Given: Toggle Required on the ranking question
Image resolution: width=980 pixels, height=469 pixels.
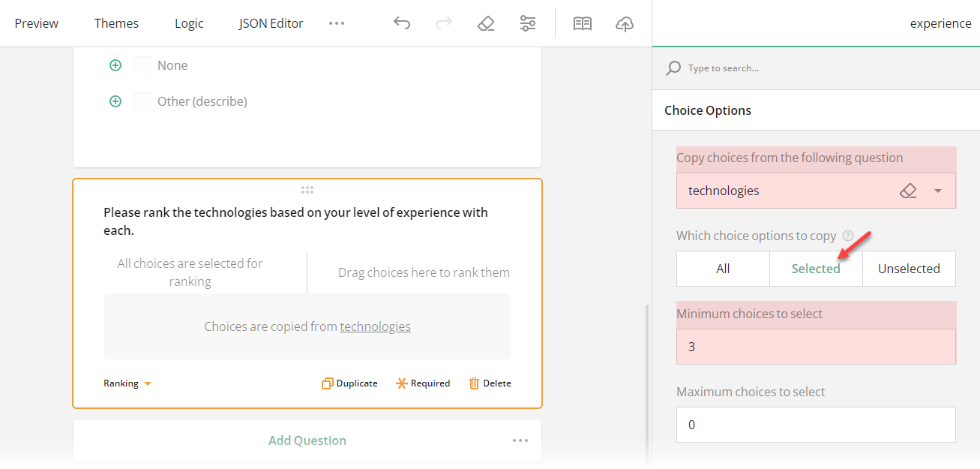Looking at the screenshot, I should (423, 383).
